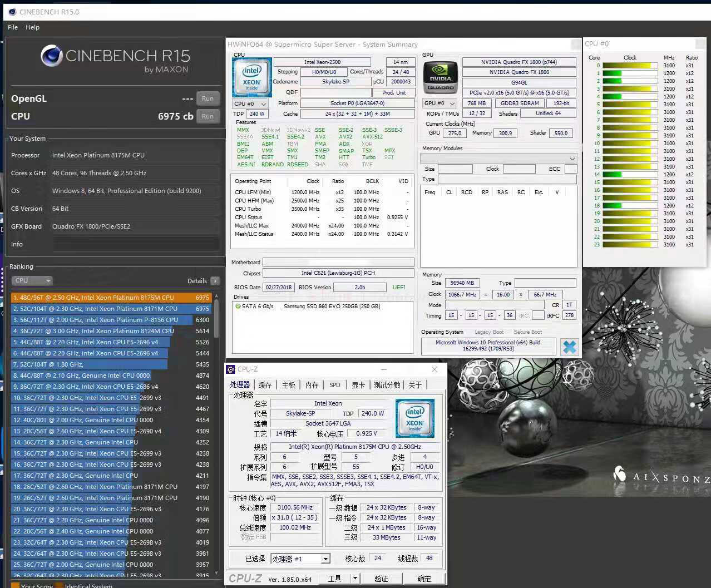Select the 处理器 tab in CPU-Z

click(240, 385)
